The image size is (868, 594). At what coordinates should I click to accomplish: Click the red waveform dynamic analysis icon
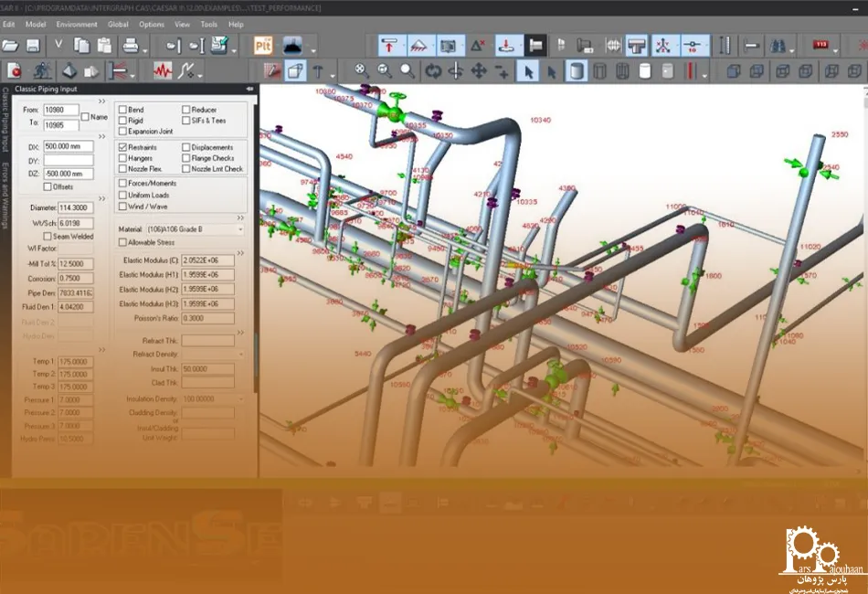coord(163,71)
